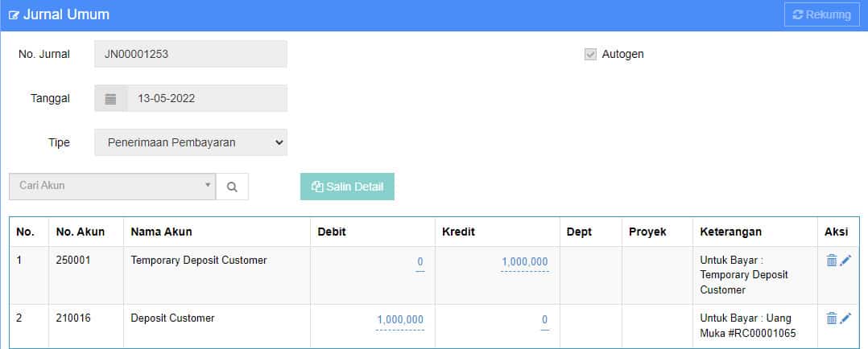
Task: Click the Debit value 0 in row 1
Action: 420,262
